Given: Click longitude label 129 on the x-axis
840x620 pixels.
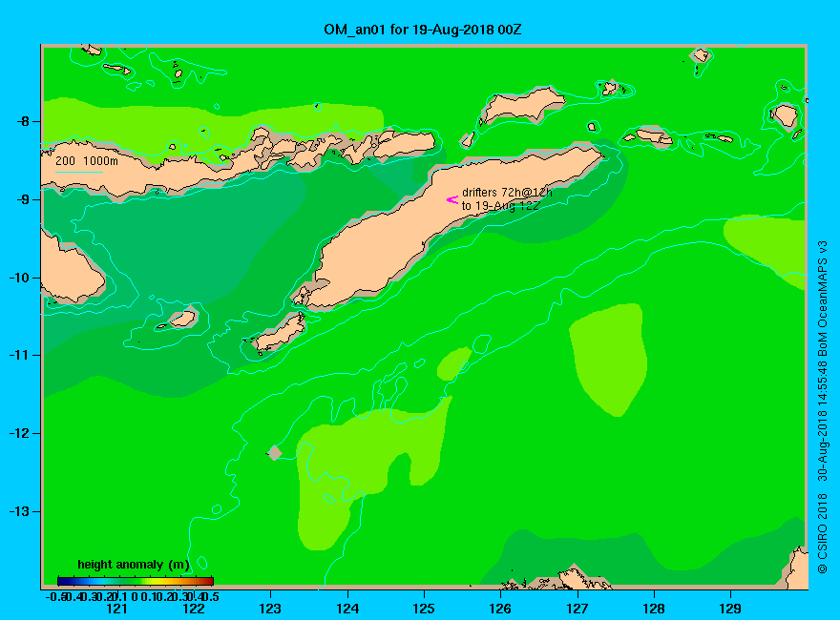Looking at the screenshot, I should [x=730, y=609].
